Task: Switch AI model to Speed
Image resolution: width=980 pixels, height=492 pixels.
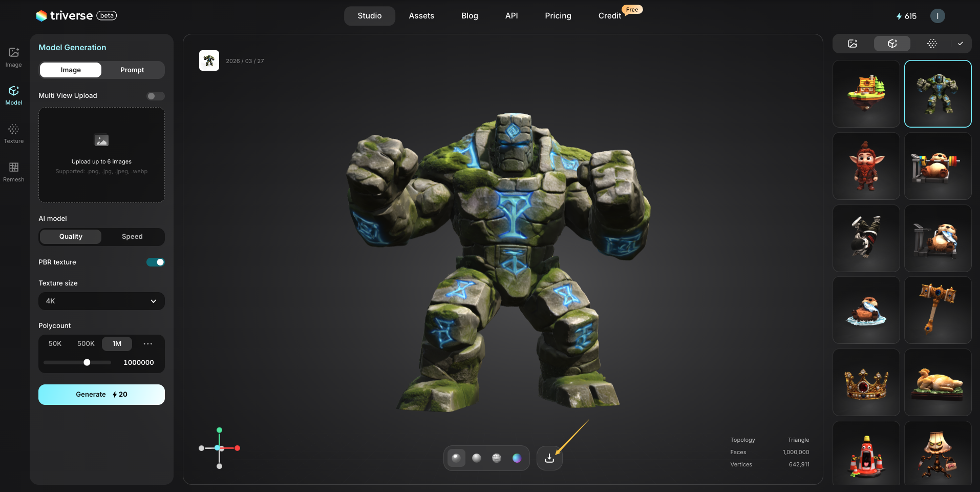Action: point(132,237)
